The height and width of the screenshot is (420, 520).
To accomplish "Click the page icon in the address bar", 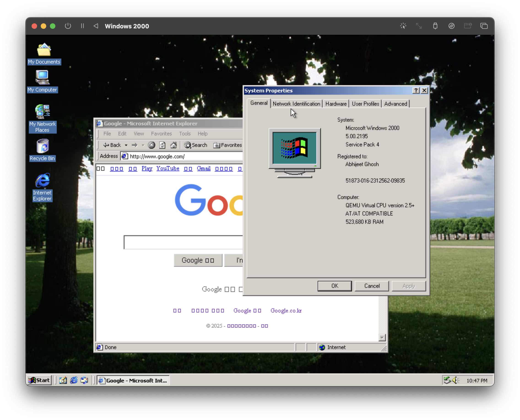I will [x=125, y=156].
